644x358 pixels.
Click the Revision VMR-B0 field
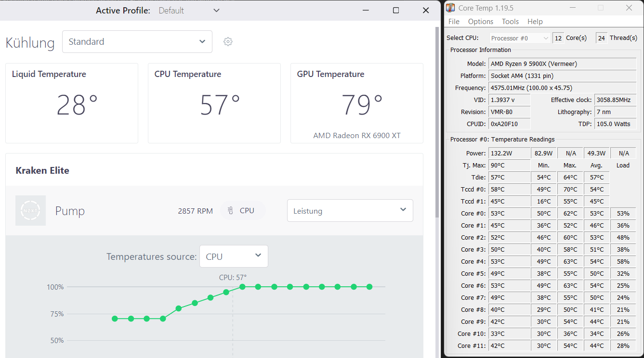[x=510, y=112]
